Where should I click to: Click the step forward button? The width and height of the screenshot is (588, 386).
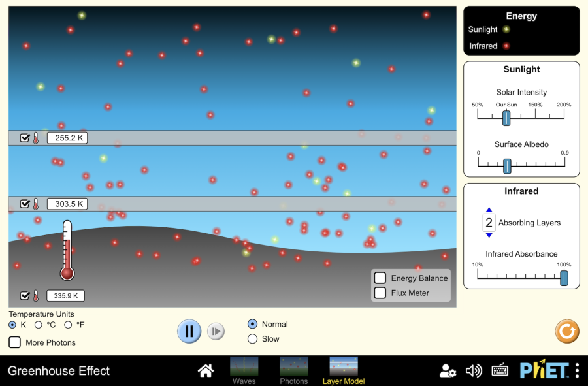click(216, 331)
